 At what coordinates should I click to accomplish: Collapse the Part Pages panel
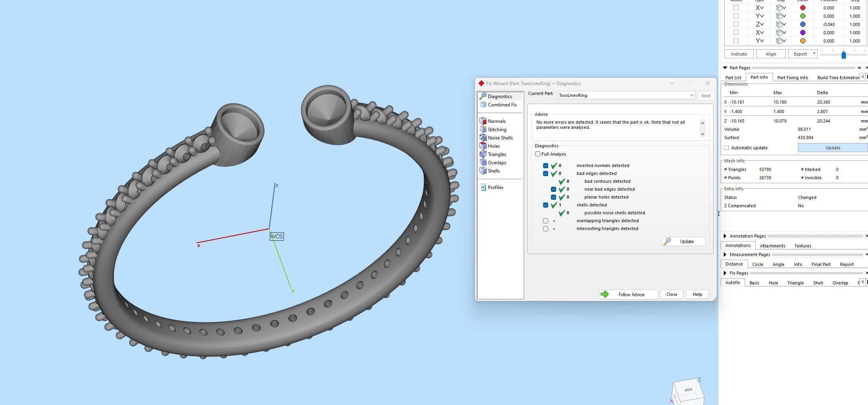pyautogui.click(x=725, y=68)
